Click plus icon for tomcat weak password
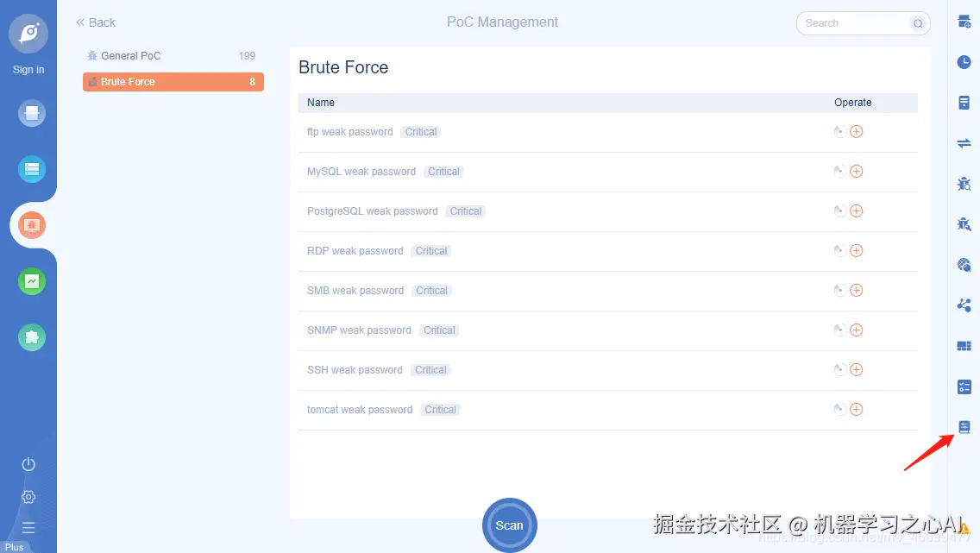The width and height of the screenshot is (980, 553). point(857,409)
